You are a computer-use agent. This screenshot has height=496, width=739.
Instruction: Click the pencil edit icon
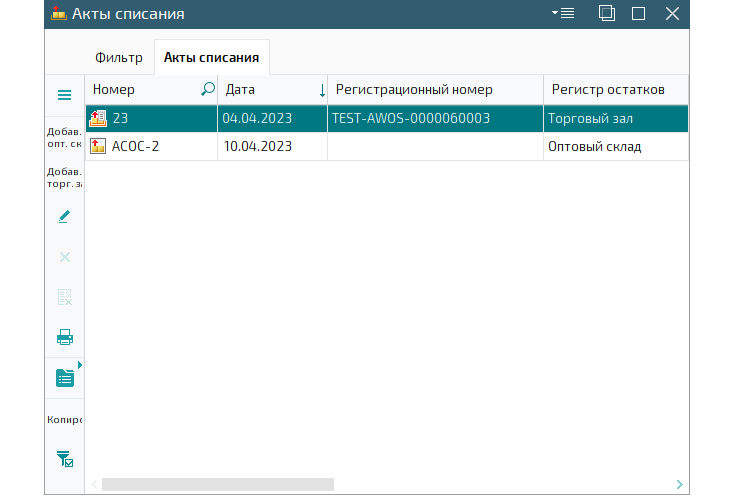[x=64, y=216]
